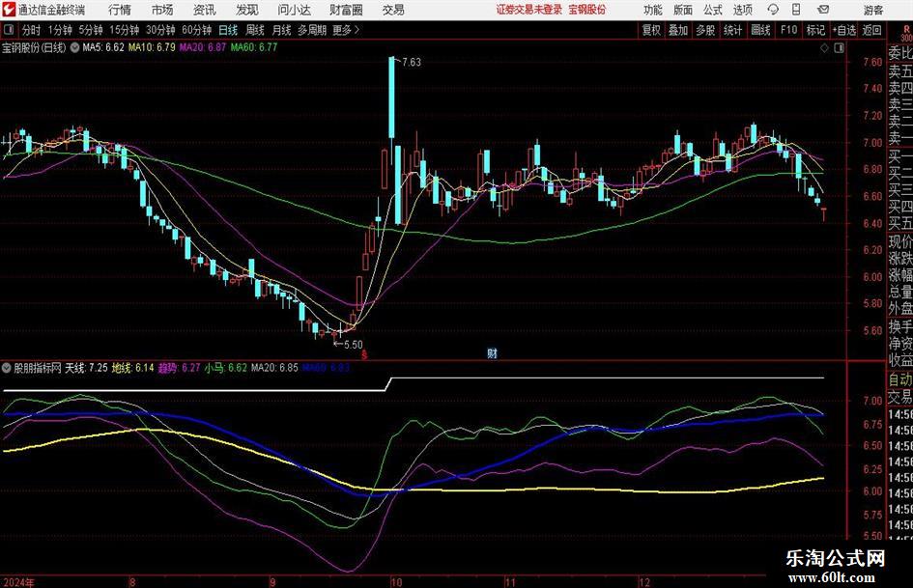913x588 pixels.
Task: Open the mail envelope icon
Action: tap(823, 10)
